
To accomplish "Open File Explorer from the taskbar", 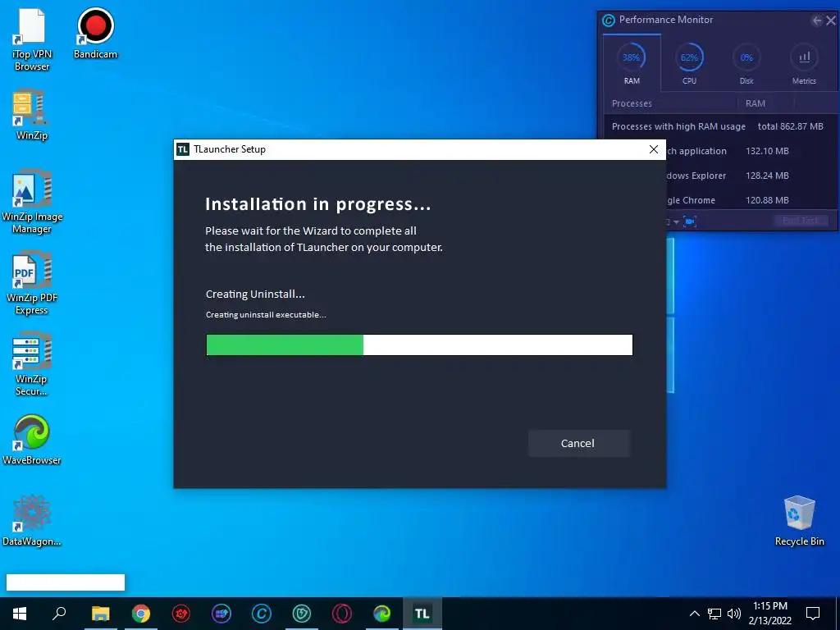I will pos(100,614).
